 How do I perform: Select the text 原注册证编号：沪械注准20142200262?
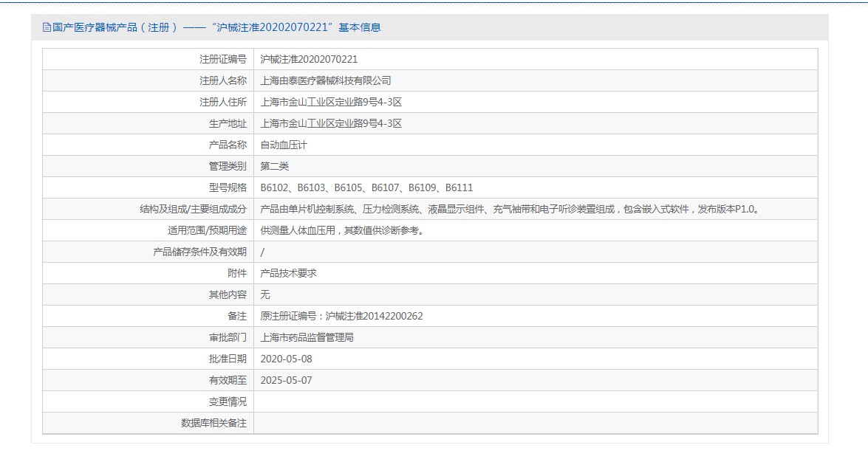tap(341, 316)
